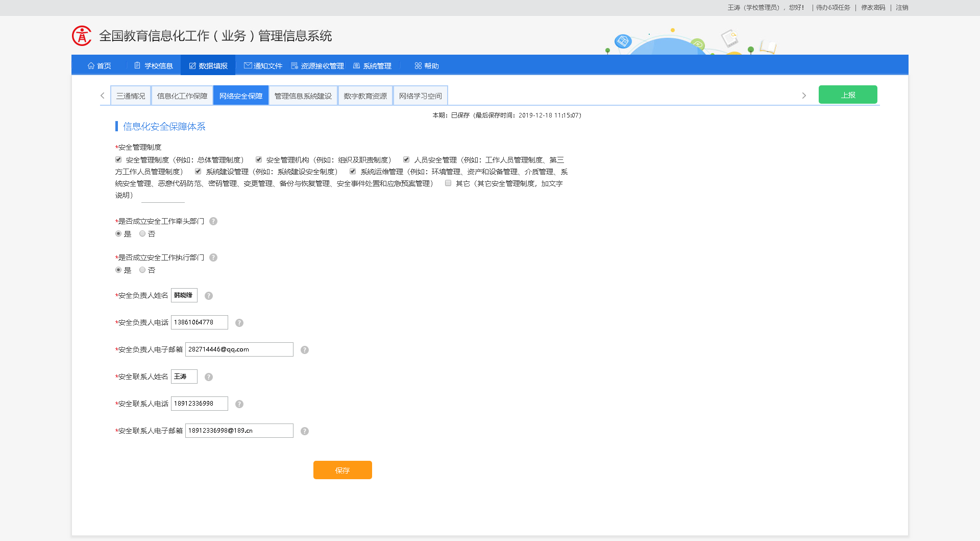Image resolution: width=980 pixels, height=541 pixels.
Task: Open help icon next to 是否成立安全工作牵头部门
Action: pos(214,221)
